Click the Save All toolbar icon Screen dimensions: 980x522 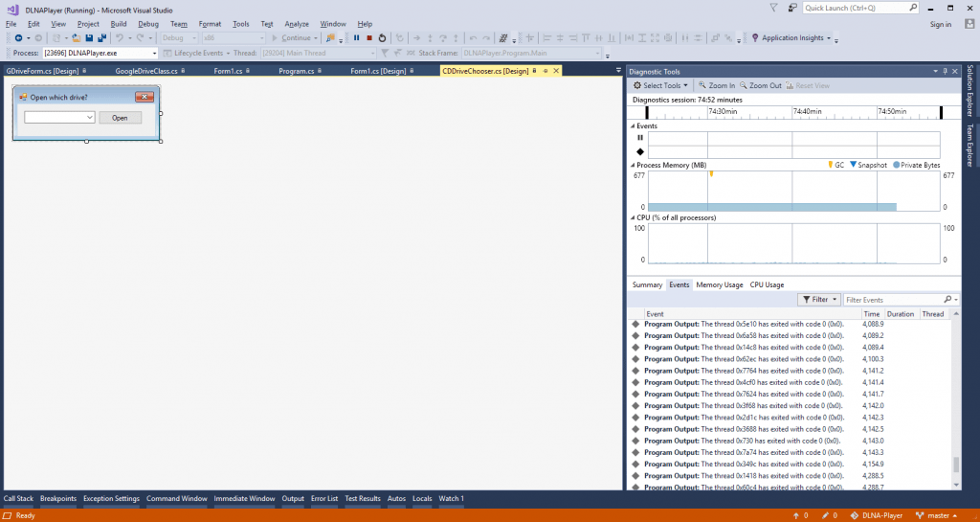(101, 38)
